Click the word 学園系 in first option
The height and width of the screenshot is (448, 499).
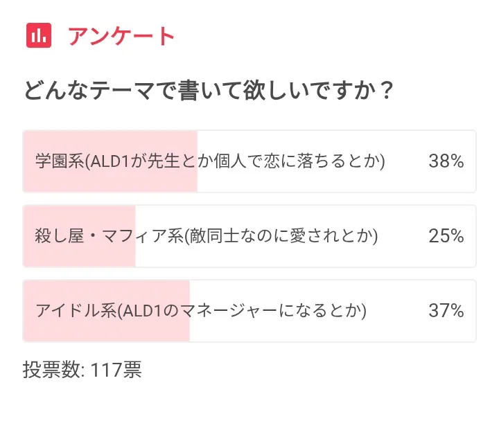59,161
